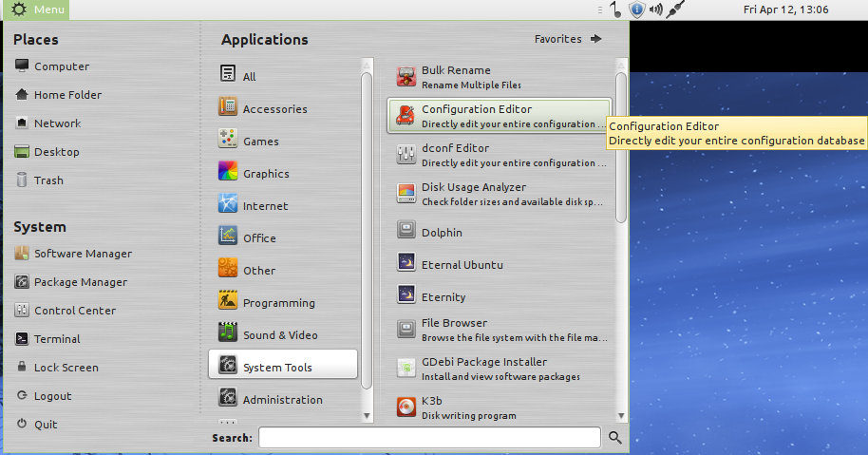Click the blue shield info tray icon

coord(637,9)
